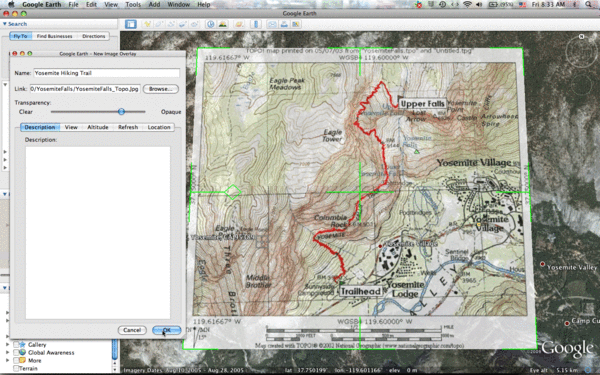Screen dimensions: 600x375
Task: Open the File menu
Action: coord(73,4)
